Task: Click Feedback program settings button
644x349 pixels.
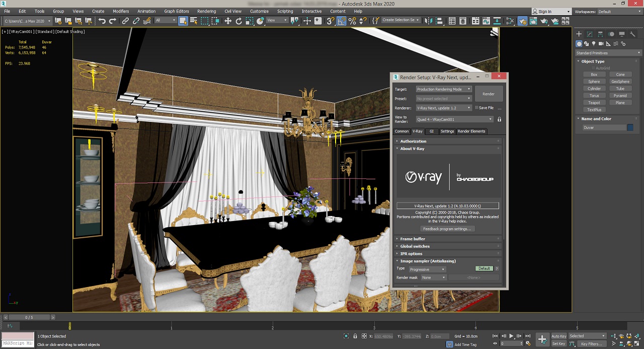Action: (x=447, y=229)
